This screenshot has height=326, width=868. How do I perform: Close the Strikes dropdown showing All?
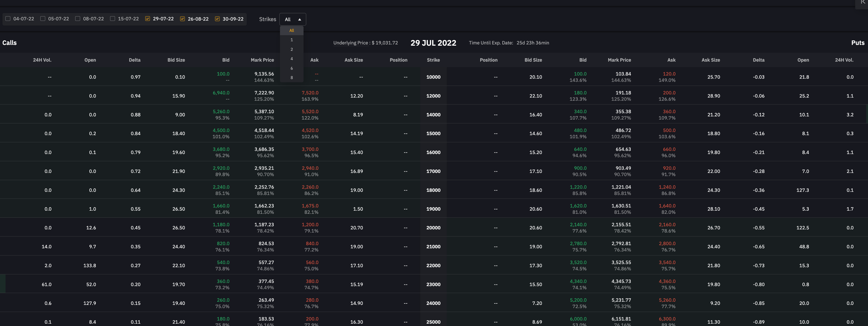(292, 19)
